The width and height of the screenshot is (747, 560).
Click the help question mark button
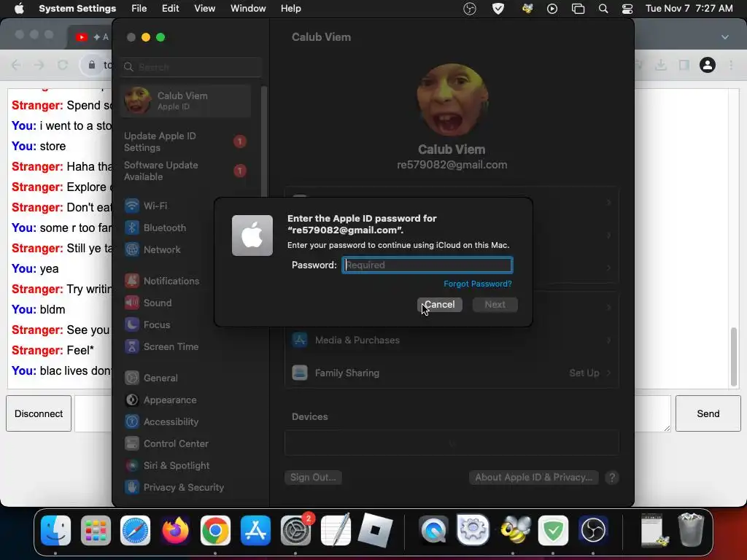tap(612, 478)
